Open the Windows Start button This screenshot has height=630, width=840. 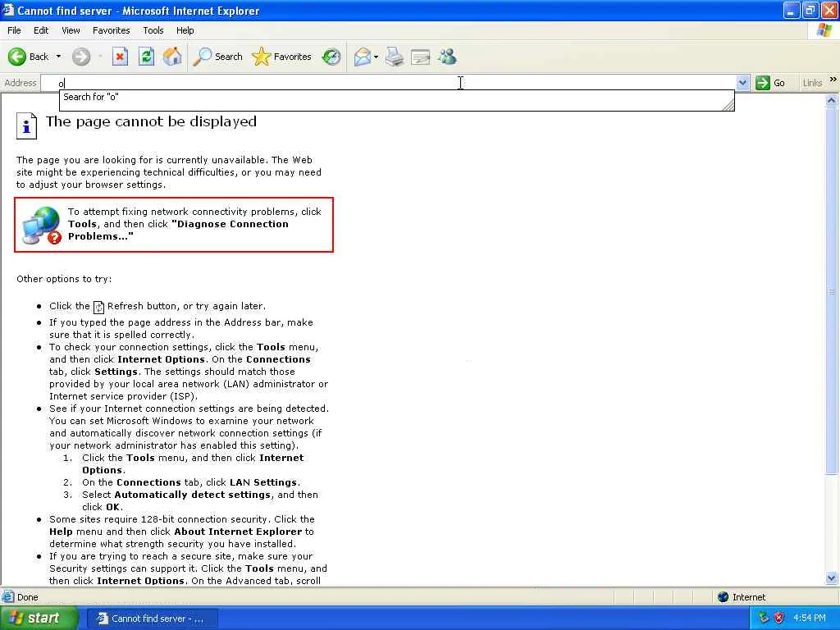tap(39, 619)
